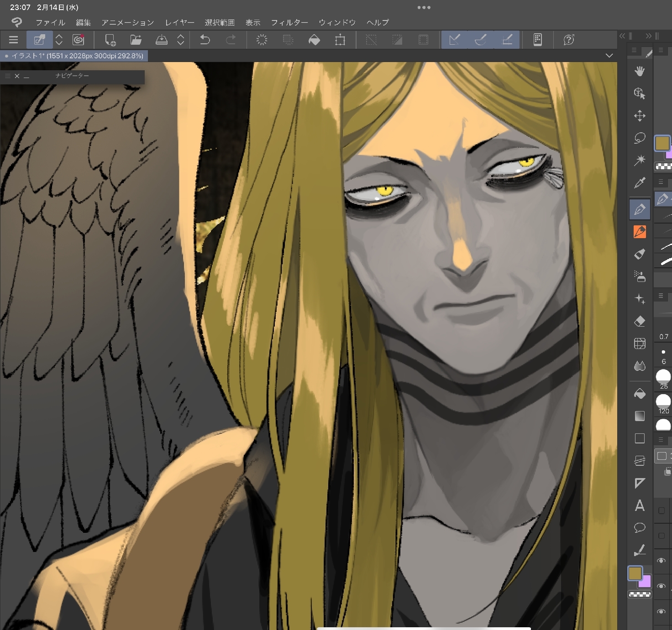Open the フィルター menu
The image size is (672, 630).
tap(289, 22)
